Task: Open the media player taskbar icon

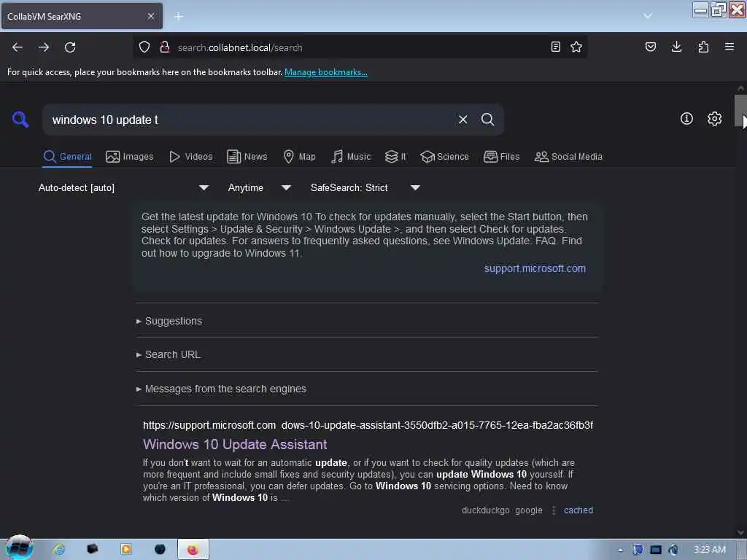Action: tap(126, 550)
